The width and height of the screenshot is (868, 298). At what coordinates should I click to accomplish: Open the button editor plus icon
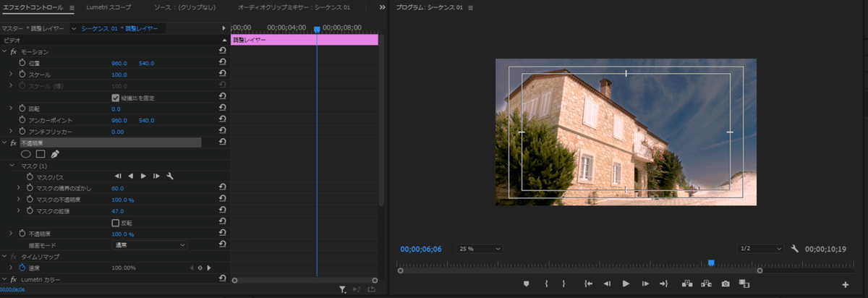pos(846,284)
